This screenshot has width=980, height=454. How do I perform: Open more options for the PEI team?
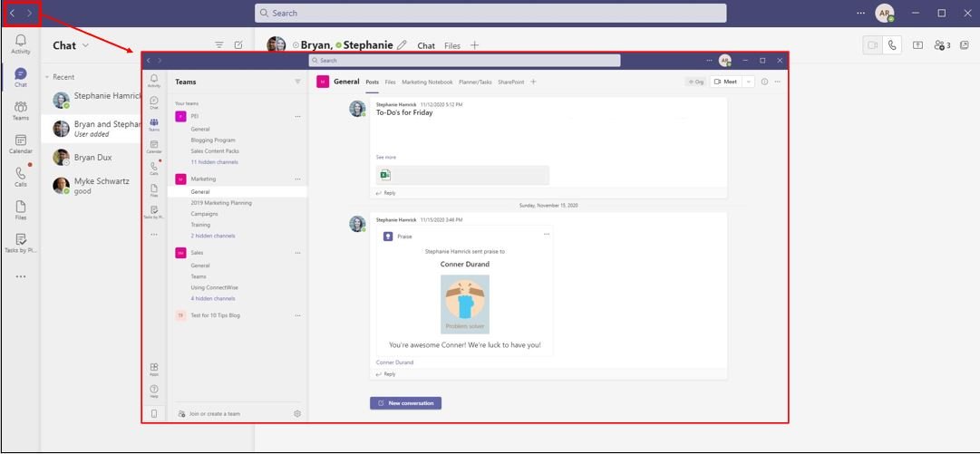297,116
